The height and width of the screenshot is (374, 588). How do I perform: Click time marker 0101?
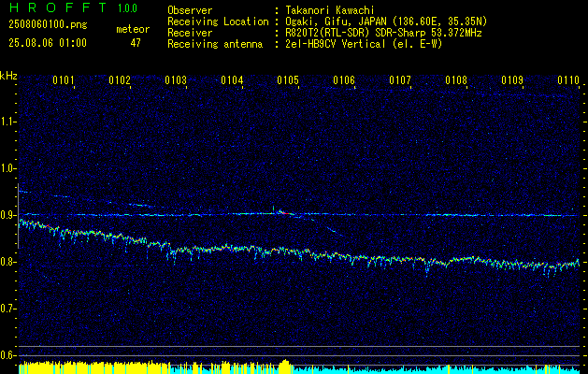[x=64, y=80]
